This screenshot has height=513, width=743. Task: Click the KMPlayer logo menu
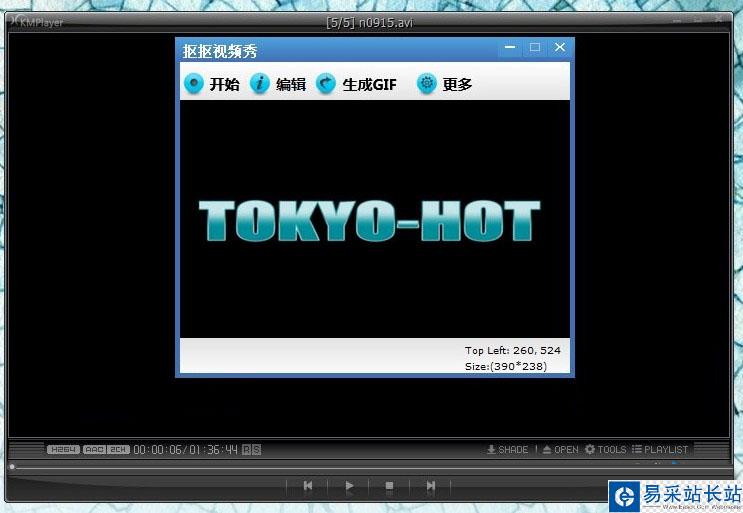(x=37, y=21)
